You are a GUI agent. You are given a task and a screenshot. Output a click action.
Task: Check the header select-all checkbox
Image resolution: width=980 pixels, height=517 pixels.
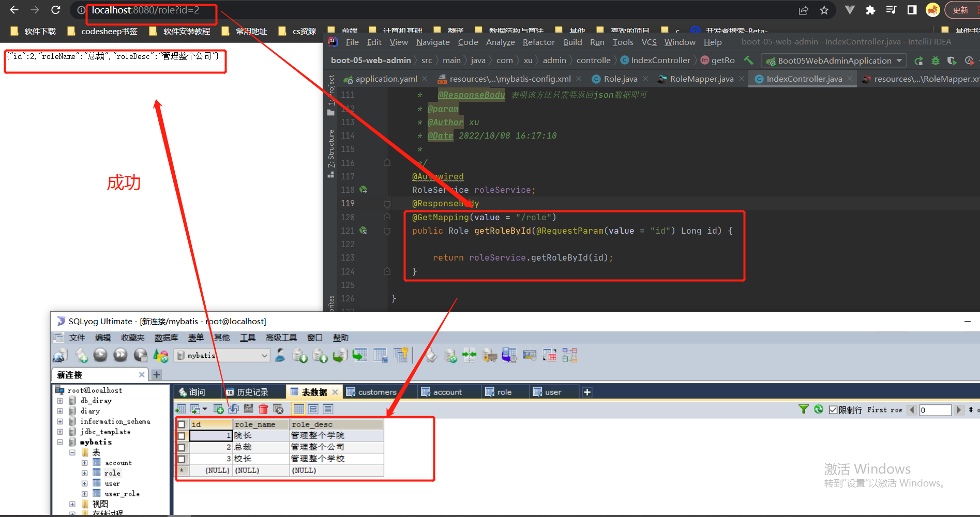point(182,424)
